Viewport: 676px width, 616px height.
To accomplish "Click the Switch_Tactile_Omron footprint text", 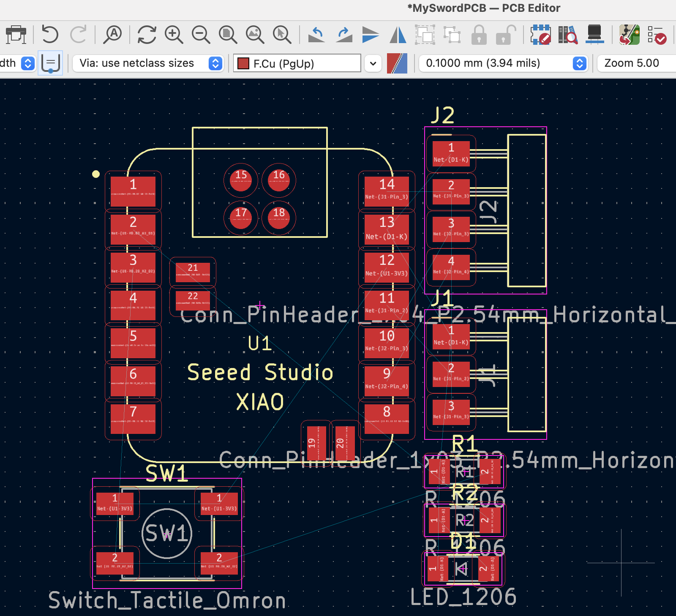I will [167, 600].
